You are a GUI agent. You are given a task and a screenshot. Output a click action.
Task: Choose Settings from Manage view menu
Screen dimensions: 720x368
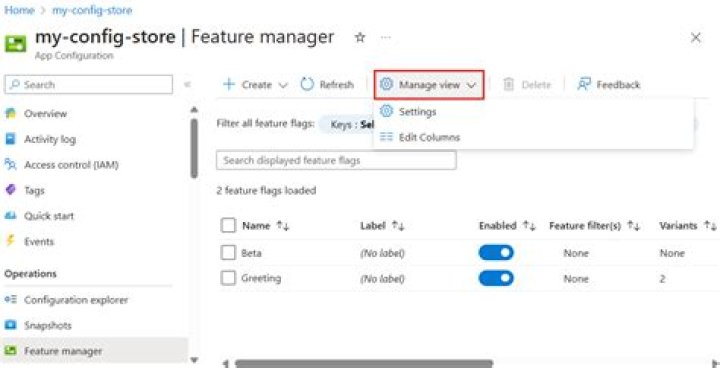417,112
